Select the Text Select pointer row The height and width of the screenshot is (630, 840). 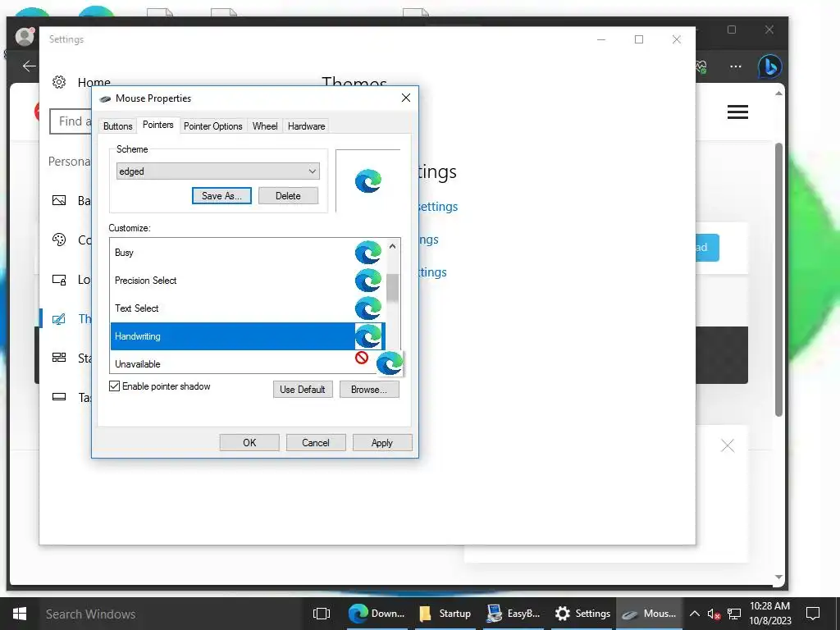pos(247,308)
